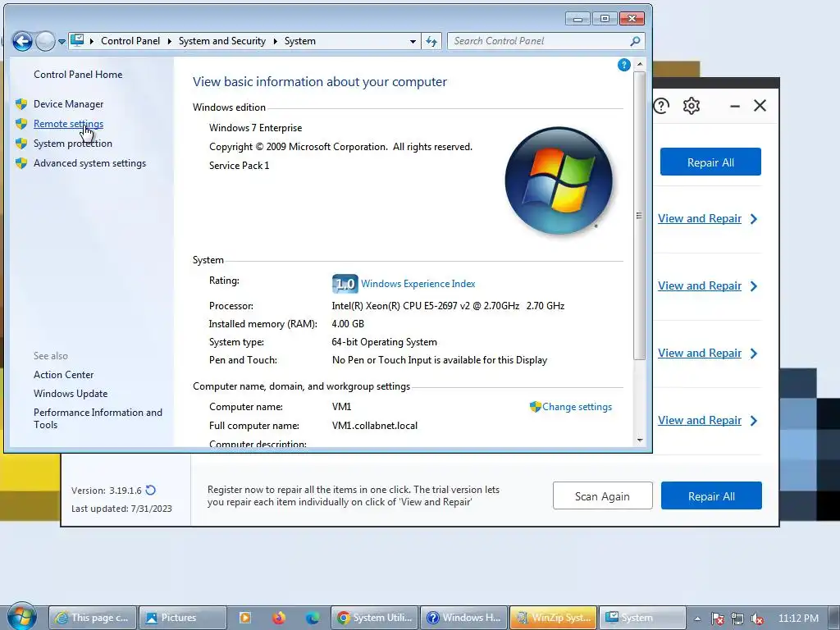The width and height of the screenshot is (840, 630).
Task: Open Advanced system settings link
Action: point(89,163)
